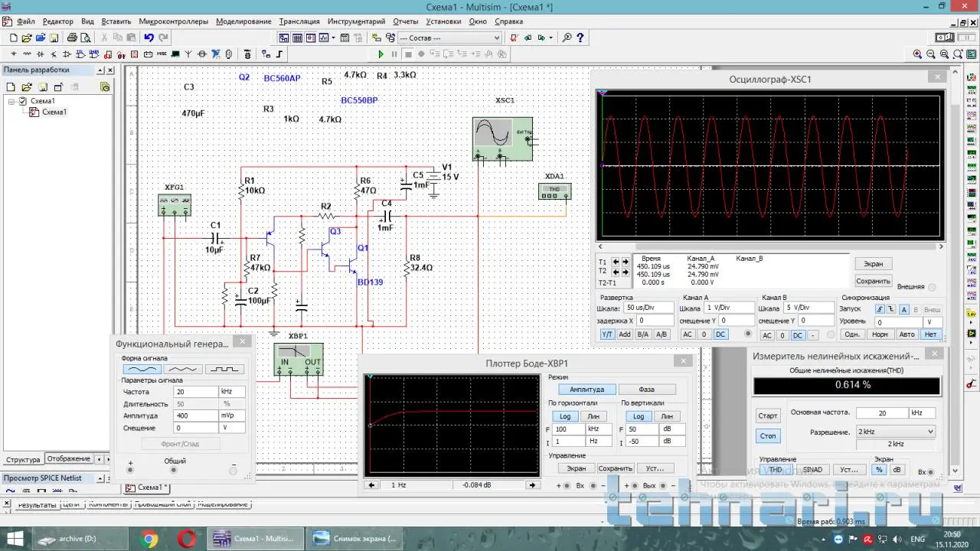Screen dimensions: 980x551
Task: Click the rising edge trigger icon
Action: click(x=880, y=309)
